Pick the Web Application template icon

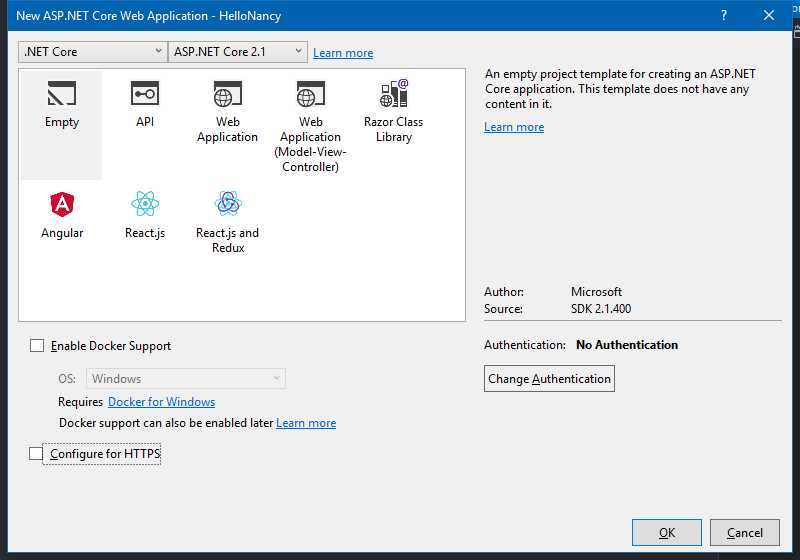(228, 93)
